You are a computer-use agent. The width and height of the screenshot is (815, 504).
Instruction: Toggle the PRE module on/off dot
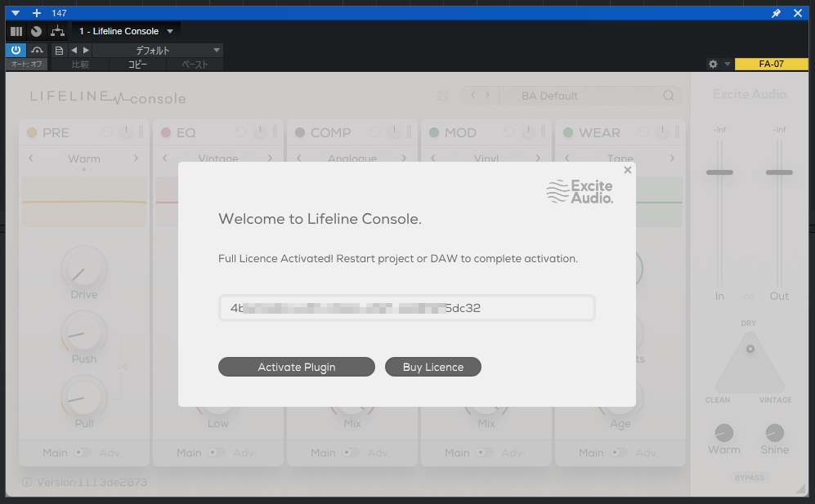click(32, 132)
